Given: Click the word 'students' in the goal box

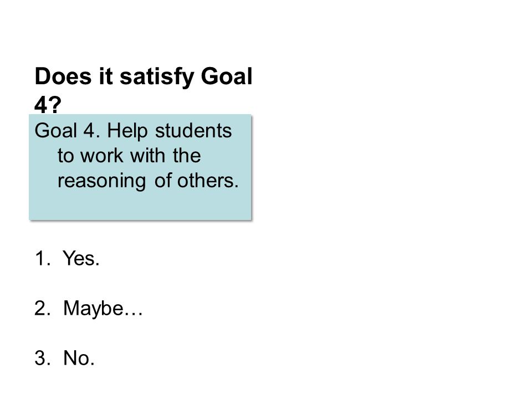Looking at the screenshot, I should click(x=193, y=131).
